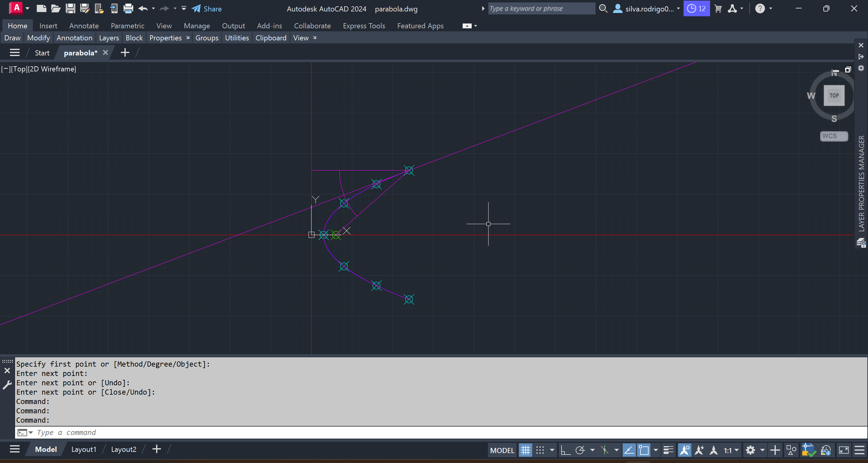Open the Help question mark icon
This screenshot has height=463, width=868.
click(759, 8)
